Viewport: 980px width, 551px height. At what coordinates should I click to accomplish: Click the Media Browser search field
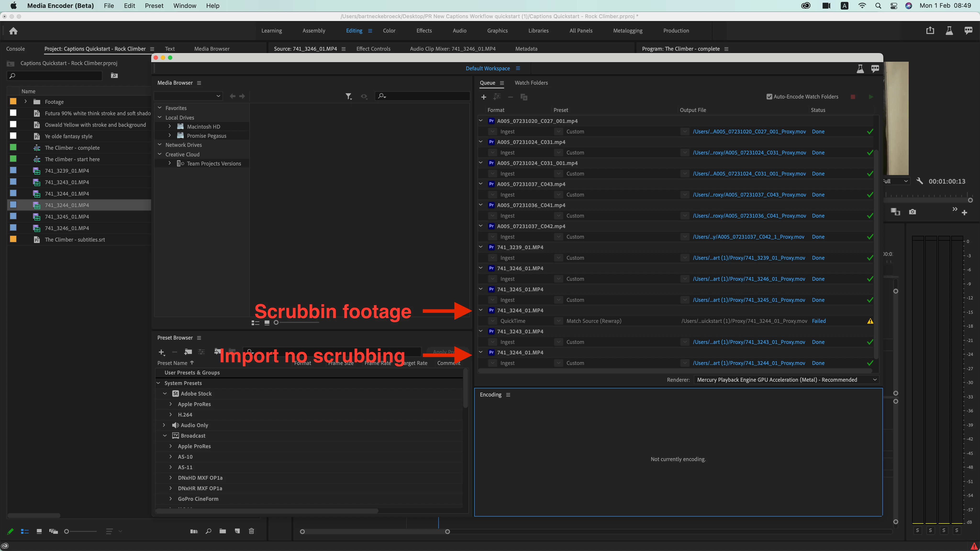[426, 96]
